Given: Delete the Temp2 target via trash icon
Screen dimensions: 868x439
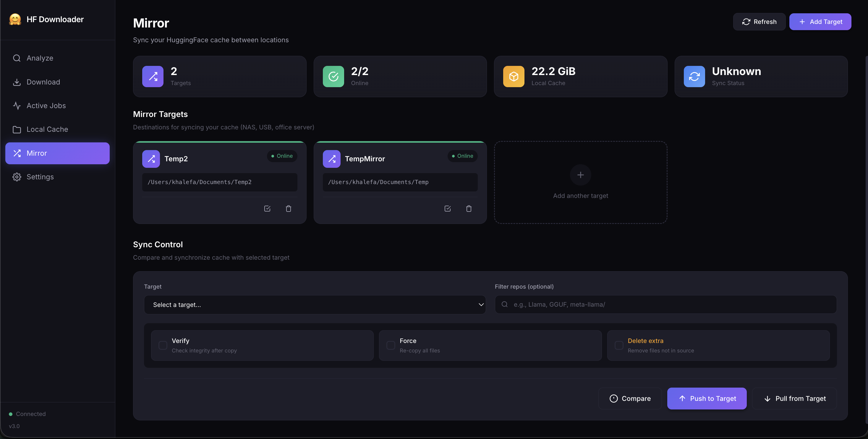Looking at the screenshot, I should [289, 209].
